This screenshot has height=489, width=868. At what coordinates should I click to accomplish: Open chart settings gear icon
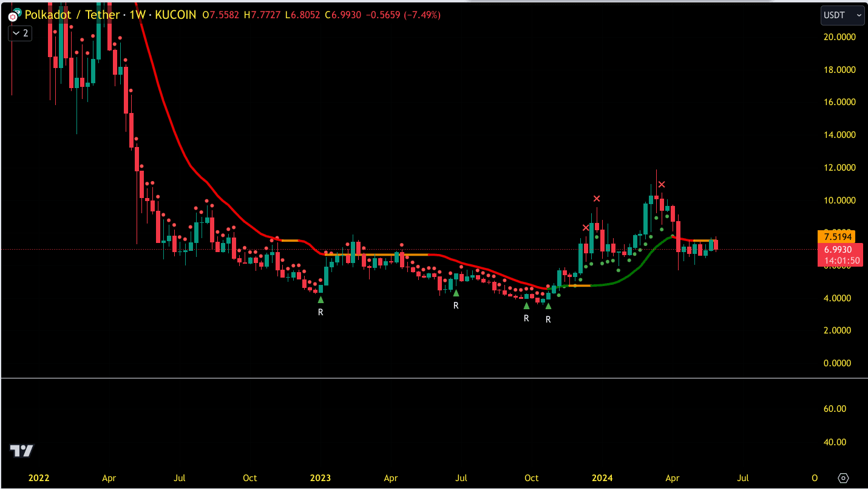[843, 477]
